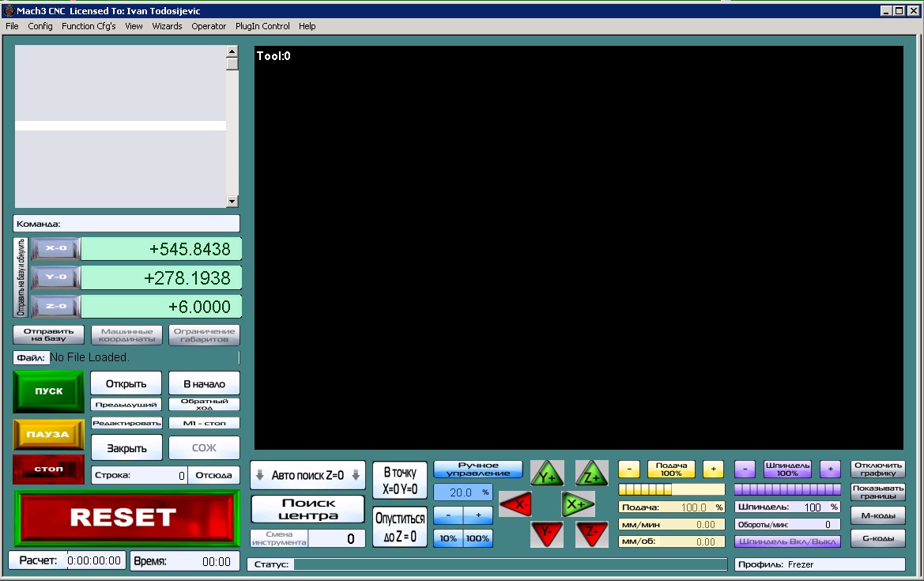The height and width of the screenshot is (581, 924).
Task: Click Отправить на базу home button
Action: [49, 334]
